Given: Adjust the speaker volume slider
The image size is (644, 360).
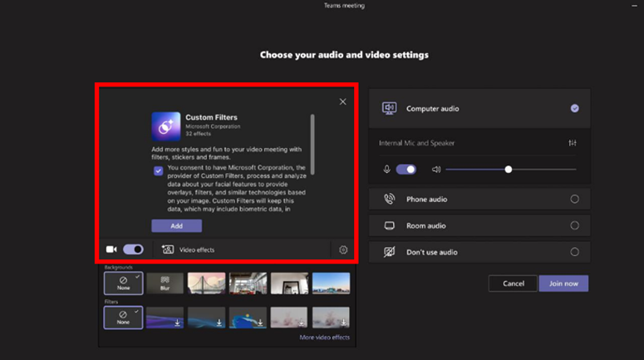Looking at the screenshot, I should tap(510, 170).
